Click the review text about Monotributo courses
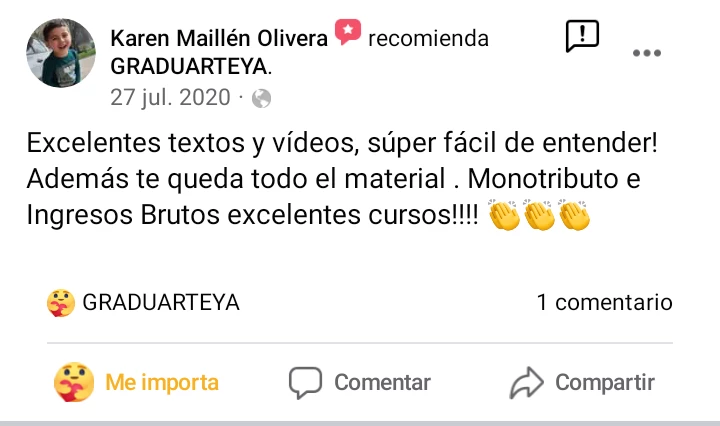The image size is (720, 426). coord(342,178)
